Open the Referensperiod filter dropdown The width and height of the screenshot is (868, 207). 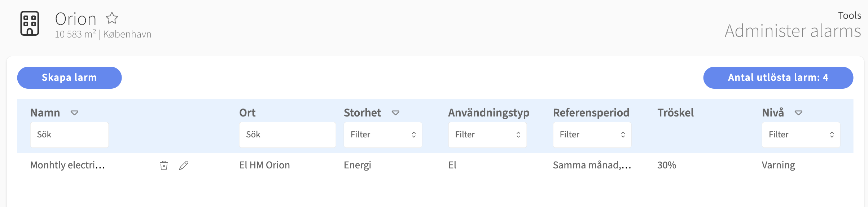pos(592,135)
